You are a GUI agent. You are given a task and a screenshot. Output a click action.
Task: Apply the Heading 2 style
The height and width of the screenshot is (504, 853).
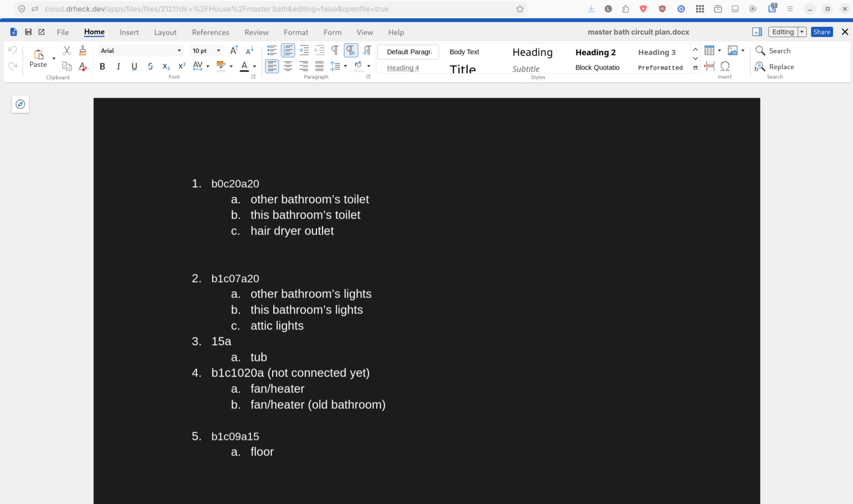pyautogui.click(x=596, y=52)
